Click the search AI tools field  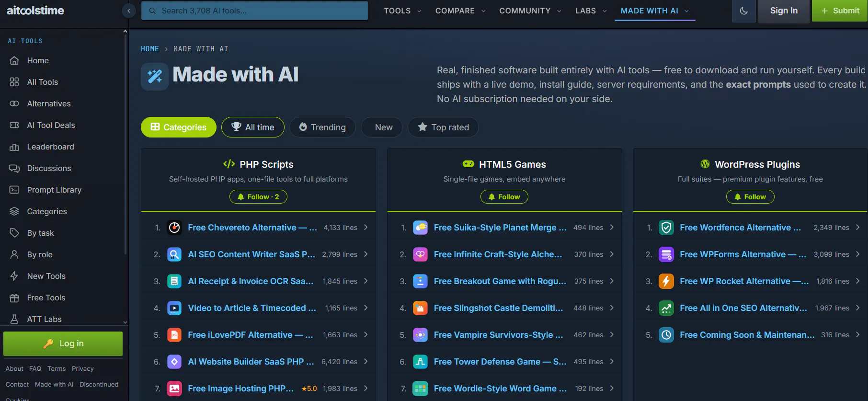(x=254, y=11)
